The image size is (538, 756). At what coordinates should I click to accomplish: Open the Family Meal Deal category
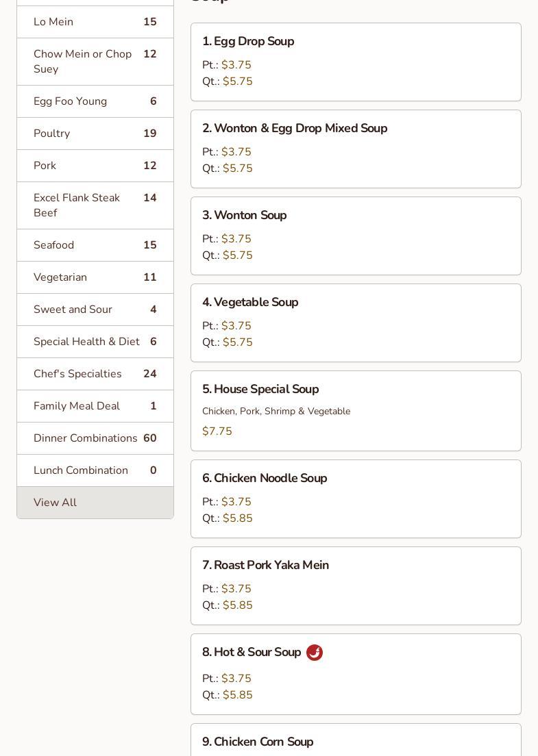(x=95, y=406)
